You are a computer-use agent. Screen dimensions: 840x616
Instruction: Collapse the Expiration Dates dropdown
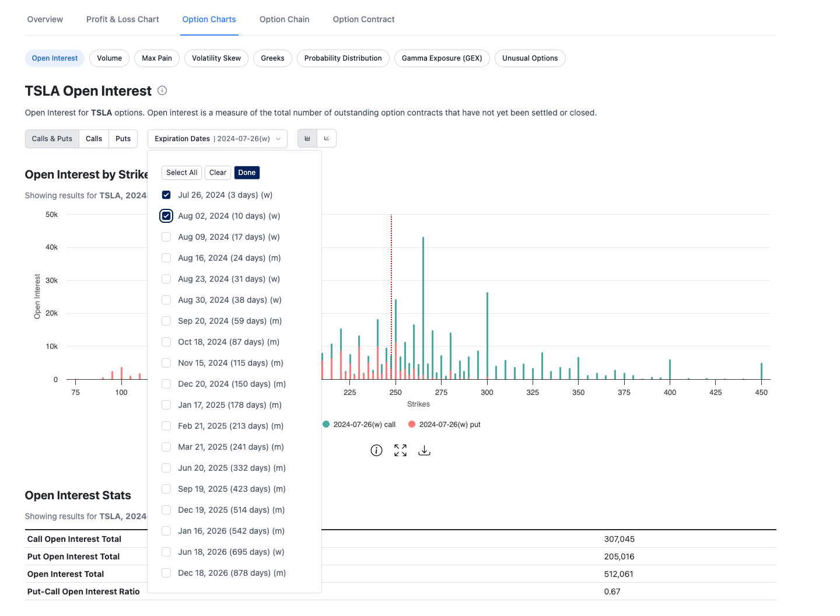(217, 139)
